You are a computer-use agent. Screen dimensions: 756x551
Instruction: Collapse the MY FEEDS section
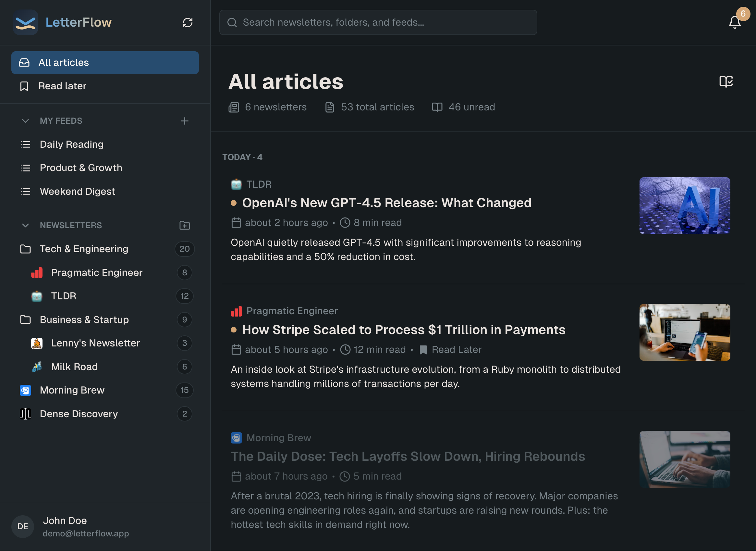pos(26,121)
